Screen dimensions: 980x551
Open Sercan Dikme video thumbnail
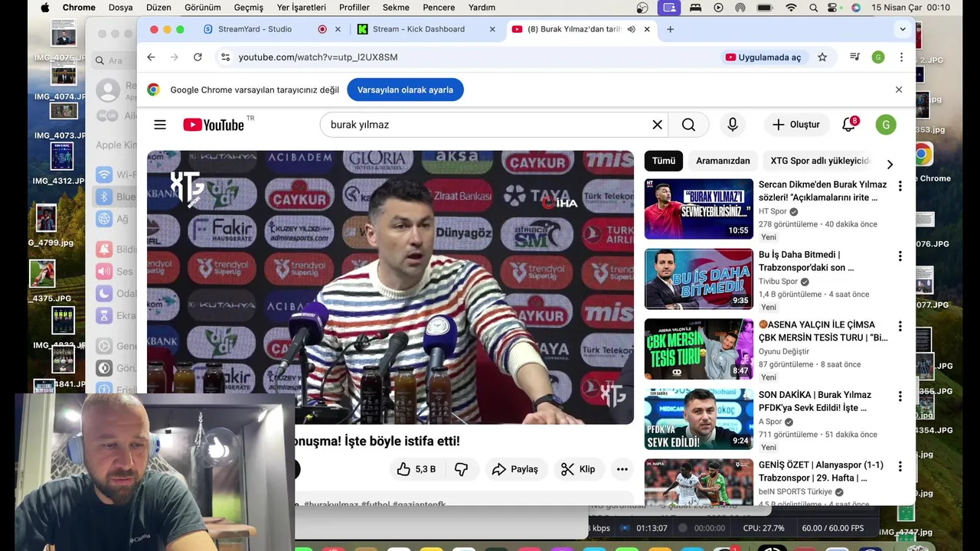pos(698,209)
